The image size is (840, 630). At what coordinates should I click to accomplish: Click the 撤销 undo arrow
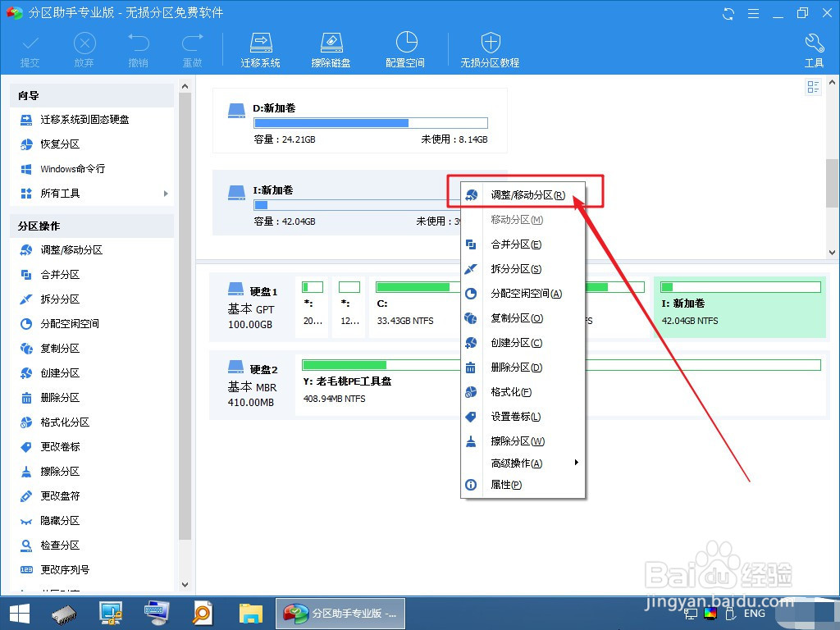pos(138,51)
